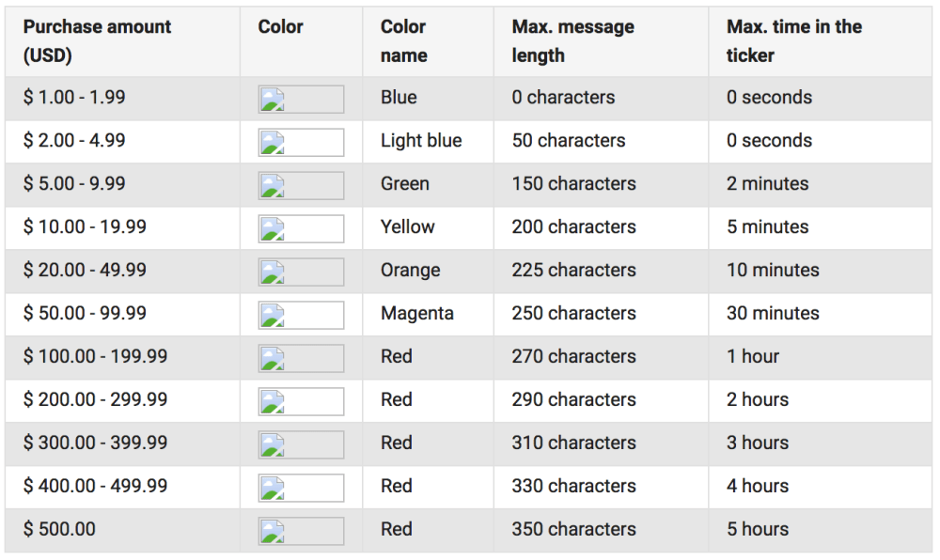Viewport: 940px width, 560px height.
Task: Select color image in the $500.00 row
Action: click(x=301, y=531)
